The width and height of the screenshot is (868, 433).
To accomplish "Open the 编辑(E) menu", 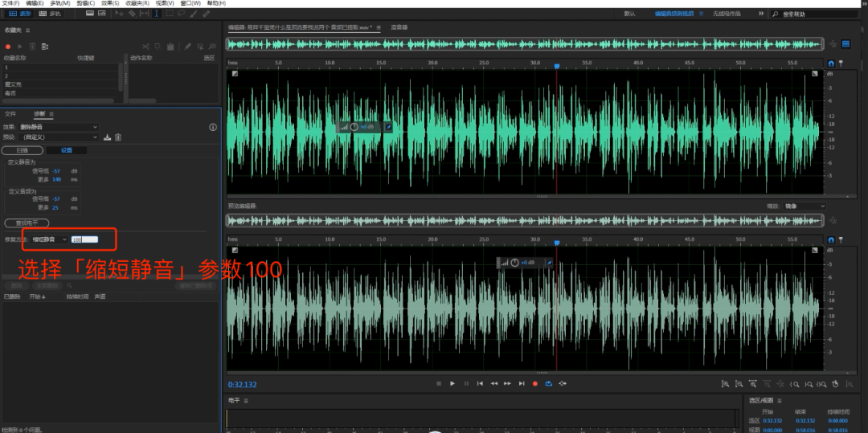I will [x=35, y=3].
